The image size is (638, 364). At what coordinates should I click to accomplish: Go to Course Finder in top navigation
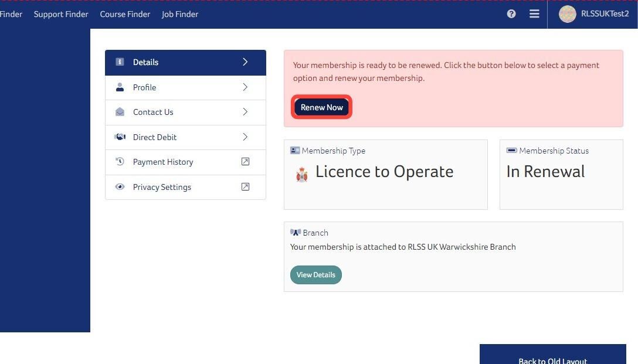pos(125,14)
